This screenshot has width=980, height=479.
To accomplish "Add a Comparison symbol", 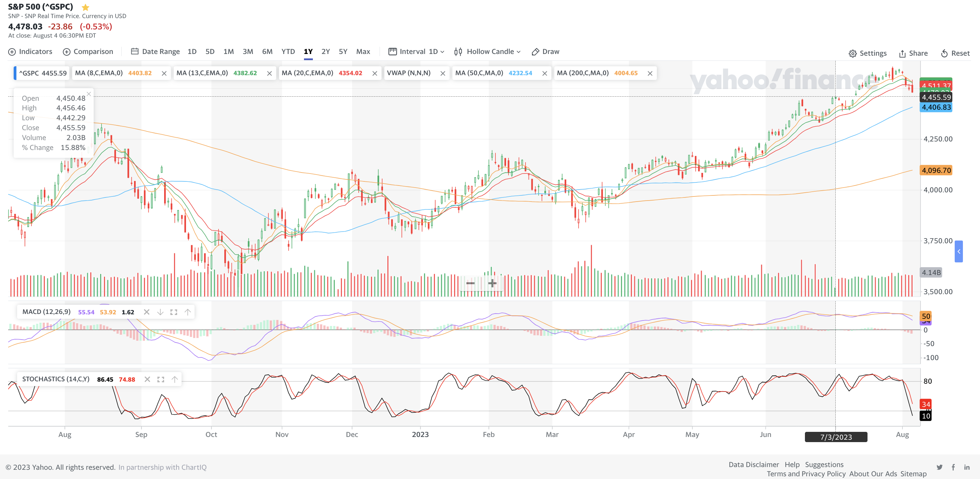I will (88, 52).
